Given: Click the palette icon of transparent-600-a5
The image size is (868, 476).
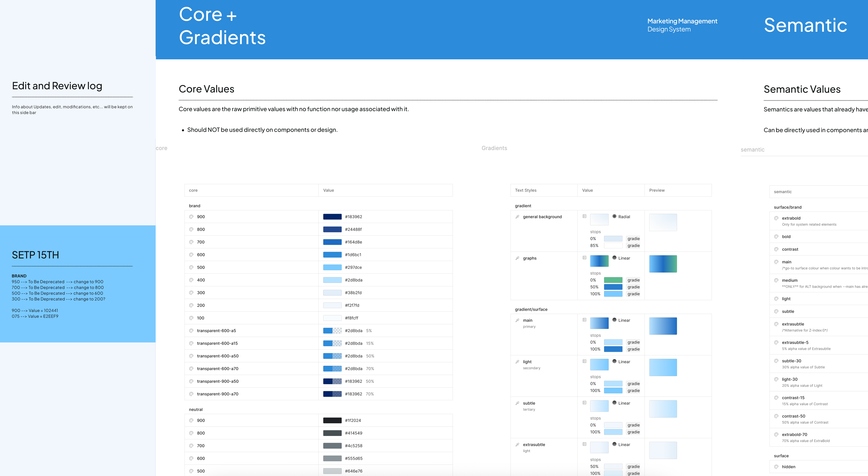Looking at the screenshot, I should pos(191,331).
